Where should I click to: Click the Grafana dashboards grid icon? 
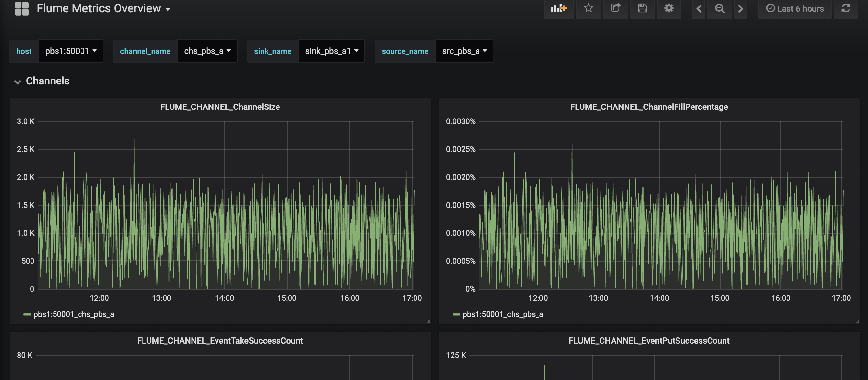pos(22,8)
